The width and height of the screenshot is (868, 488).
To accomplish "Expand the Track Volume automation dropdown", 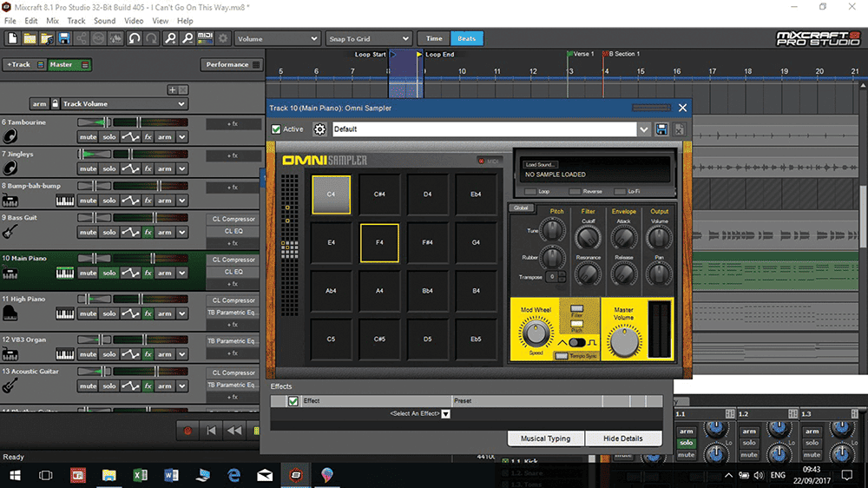I will [181, 103].
